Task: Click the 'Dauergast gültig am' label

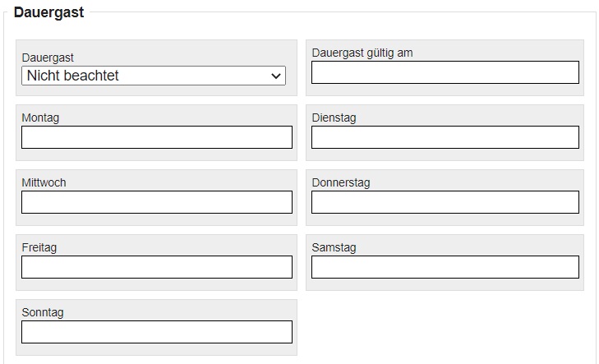Action: point(362,53)
